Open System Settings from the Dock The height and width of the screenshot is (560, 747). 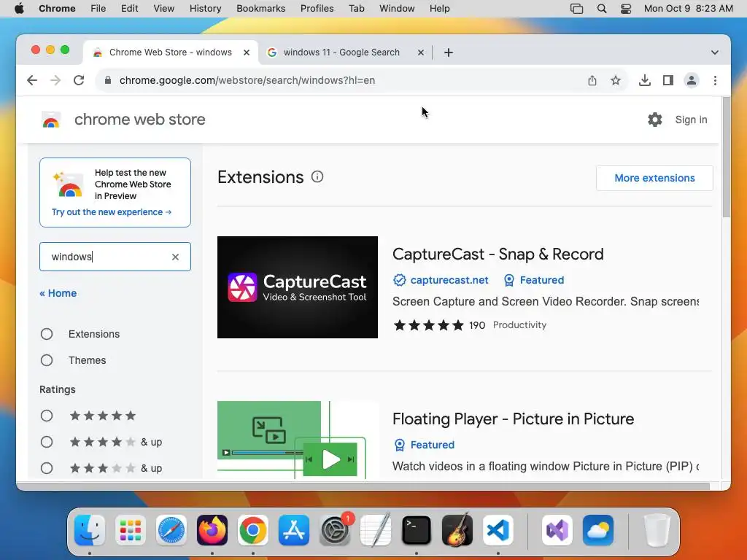click(335, 530)
